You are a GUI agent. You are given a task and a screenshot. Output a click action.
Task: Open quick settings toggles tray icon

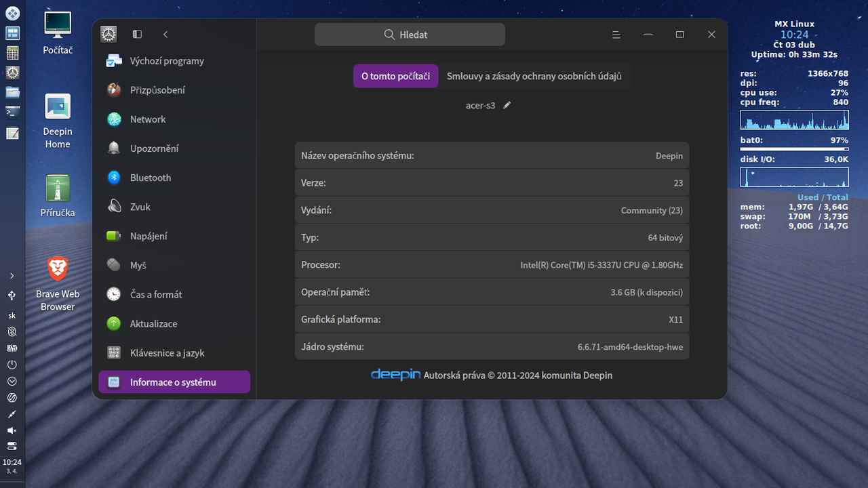[x=12, y=446]
